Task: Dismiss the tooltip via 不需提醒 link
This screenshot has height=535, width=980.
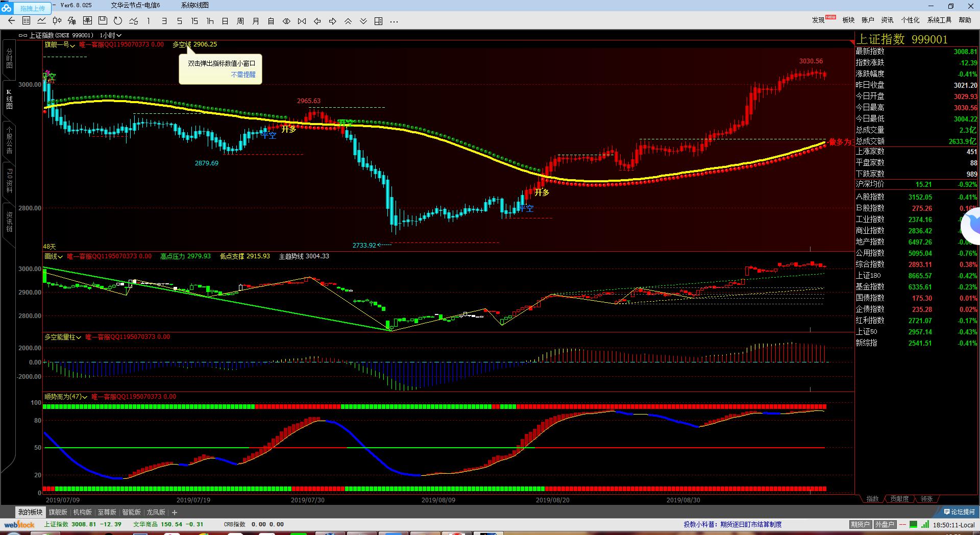Action: 243,75
